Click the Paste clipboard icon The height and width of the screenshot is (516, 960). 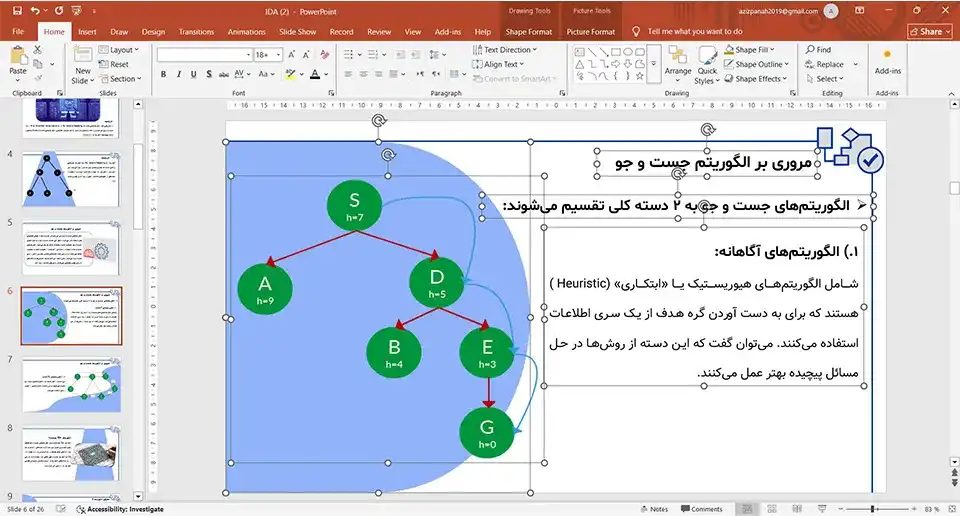pos(18,56)
